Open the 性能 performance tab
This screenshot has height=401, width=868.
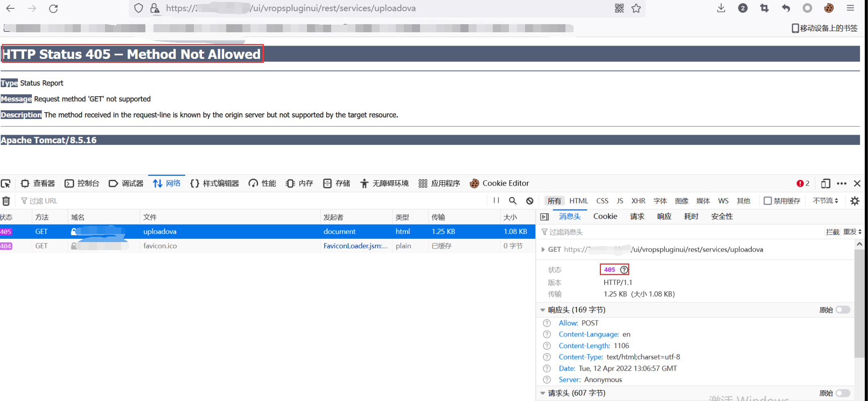click(x=263, y=184)
